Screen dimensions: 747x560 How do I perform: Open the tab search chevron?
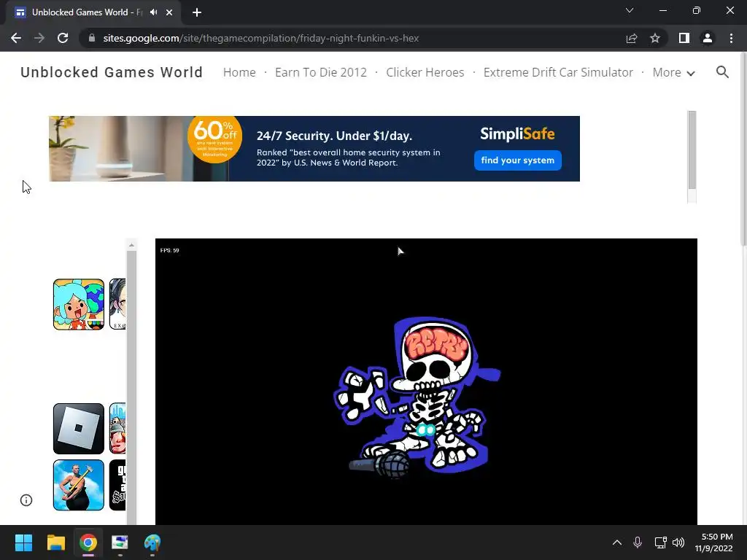pyautogui.click(x=630, y=10)
